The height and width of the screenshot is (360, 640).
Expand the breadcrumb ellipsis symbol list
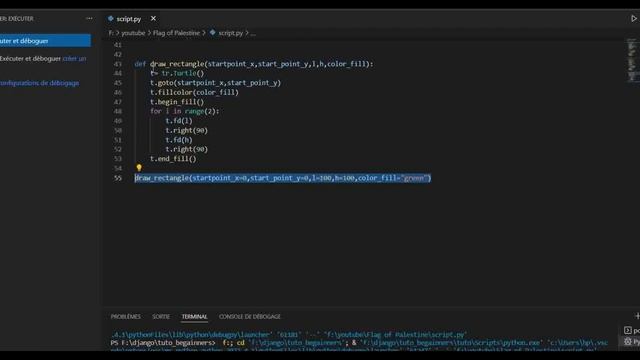pos(253,33)
